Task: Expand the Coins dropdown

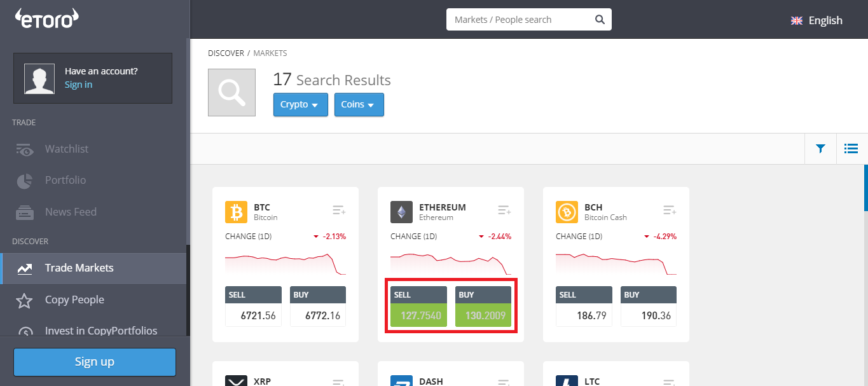Action: click(359, 105)
